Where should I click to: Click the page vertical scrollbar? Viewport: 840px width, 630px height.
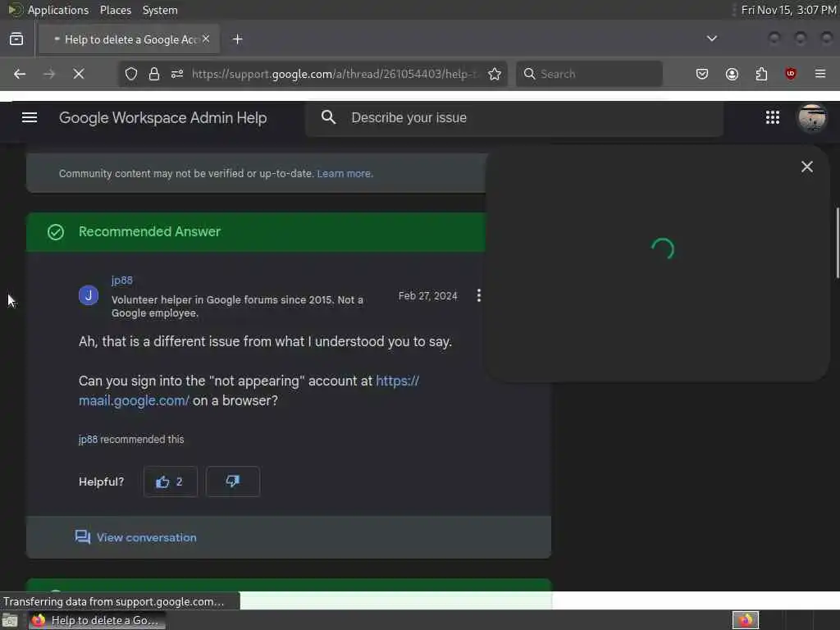pos(838,243)
